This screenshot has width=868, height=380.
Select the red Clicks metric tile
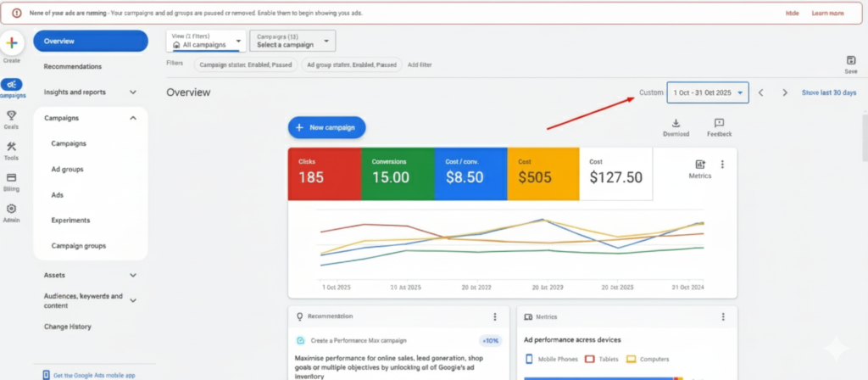324,174
